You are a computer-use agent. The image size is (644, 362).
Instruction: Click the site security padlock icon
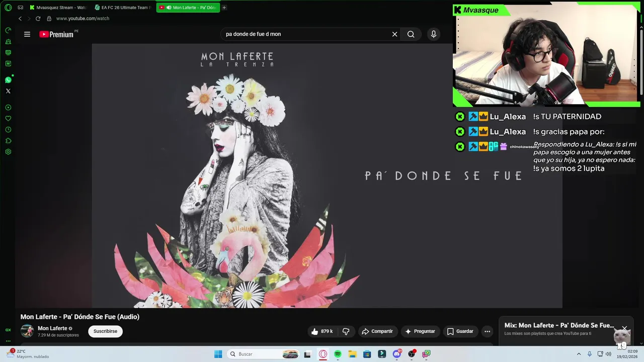49,19
